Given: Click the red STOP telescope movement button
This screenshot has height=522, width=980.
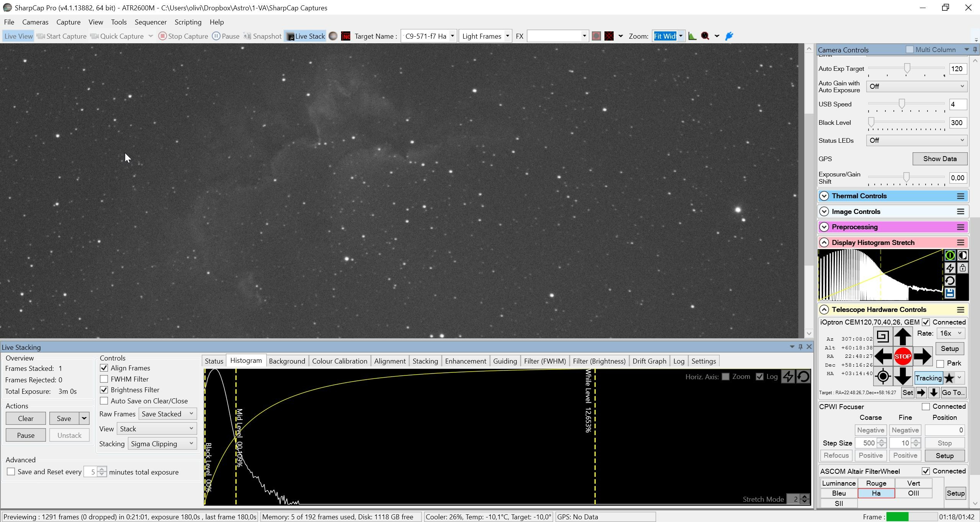Looking at the screenshot, I should pos(902,357).
